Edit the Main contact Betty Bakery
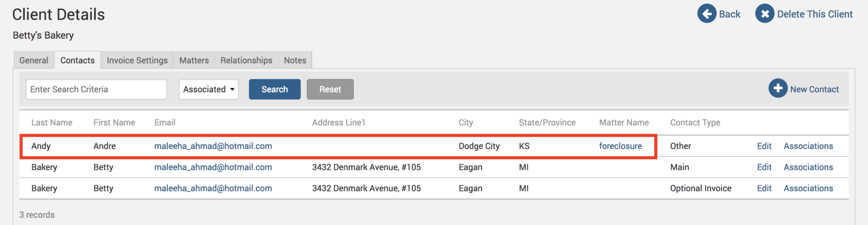The image size is (868, 225). [x=764, y=167]
